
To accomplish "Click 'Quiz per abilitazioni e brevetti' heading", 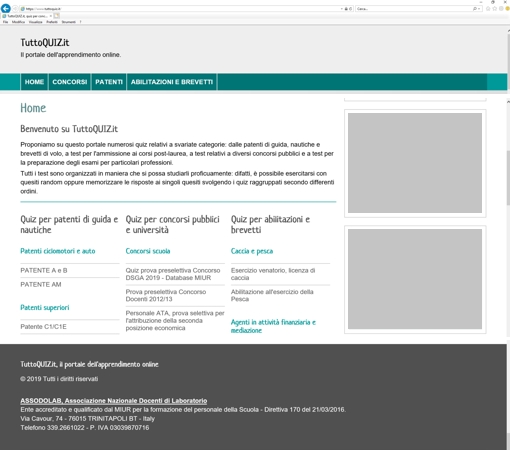I will point(270,224).
